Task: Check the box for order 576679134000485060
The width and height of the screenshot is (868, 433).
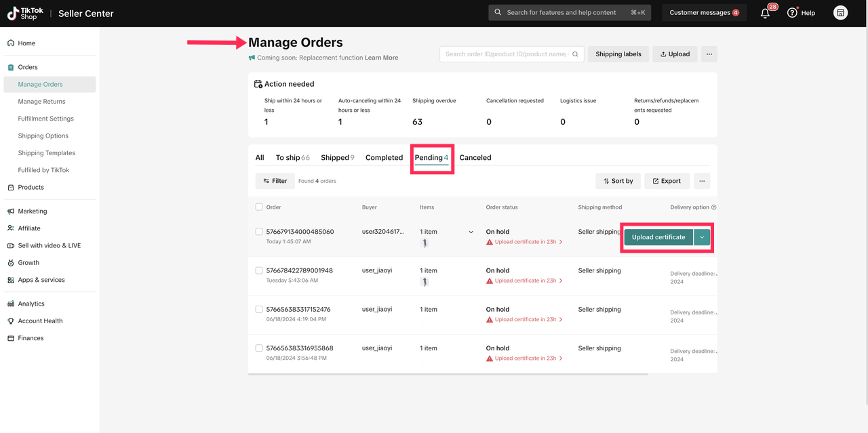Action: coord(259,232)
